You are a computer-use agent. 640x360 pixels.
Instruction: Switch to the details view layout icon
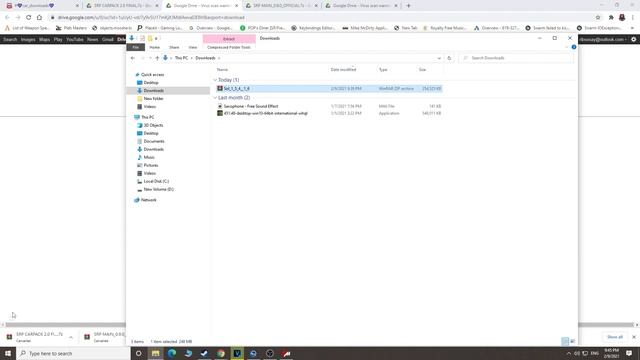pos(565,341)
